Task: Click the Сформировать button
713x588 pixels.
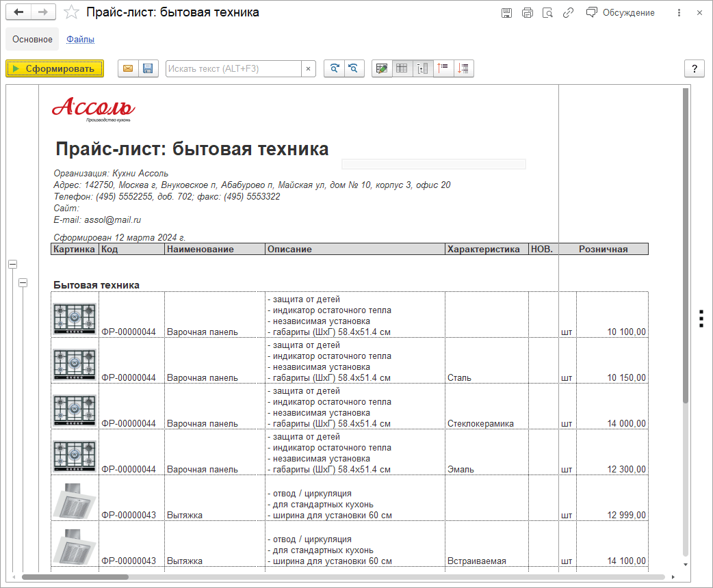Action: 55,68
